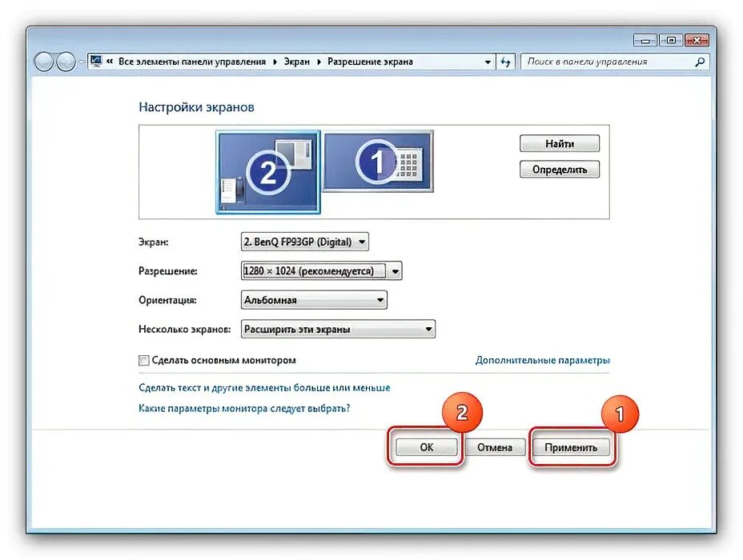Go to Экран breadcrumb item
The image size is (743, 560).
[296, 62]
